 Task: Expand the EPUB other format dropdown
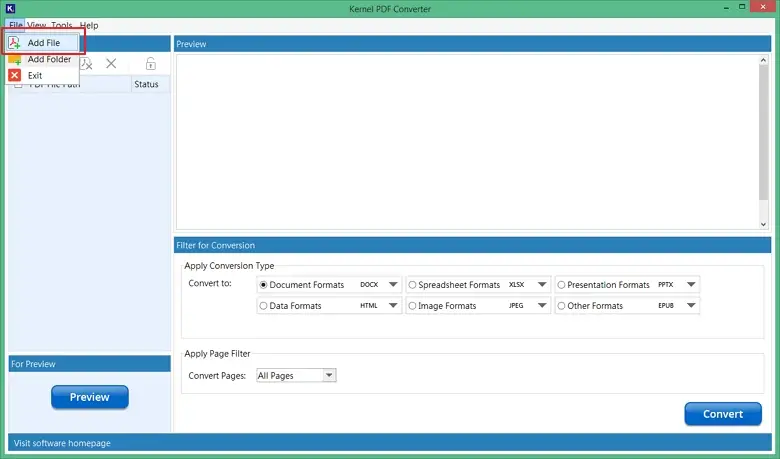691,305
